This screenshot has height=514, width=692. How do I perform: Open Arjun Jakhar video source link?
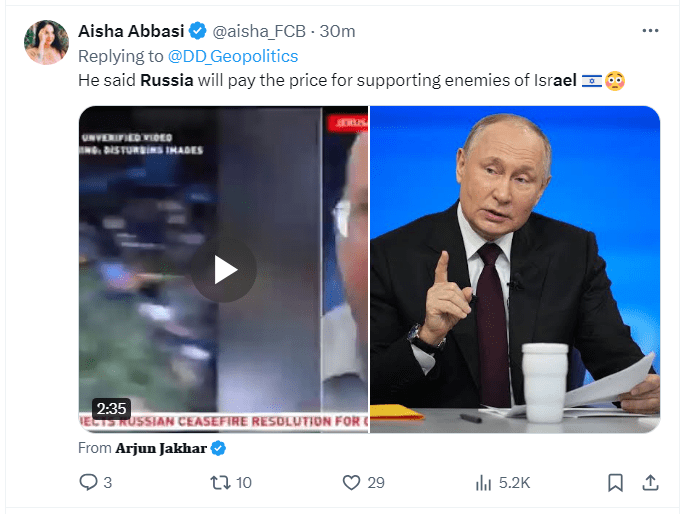point(162,448)
